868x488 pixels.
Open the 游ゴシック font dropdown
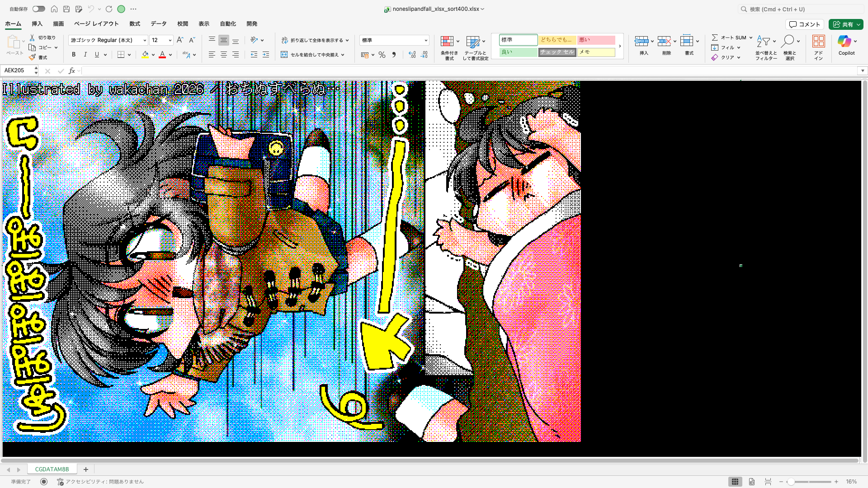coord(144,40)
